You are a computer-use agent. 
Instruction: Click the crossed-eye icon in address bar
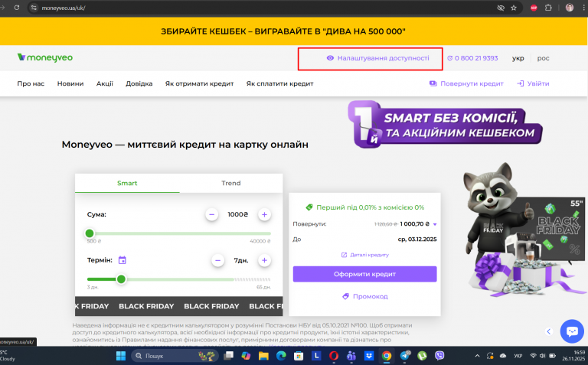501,8
